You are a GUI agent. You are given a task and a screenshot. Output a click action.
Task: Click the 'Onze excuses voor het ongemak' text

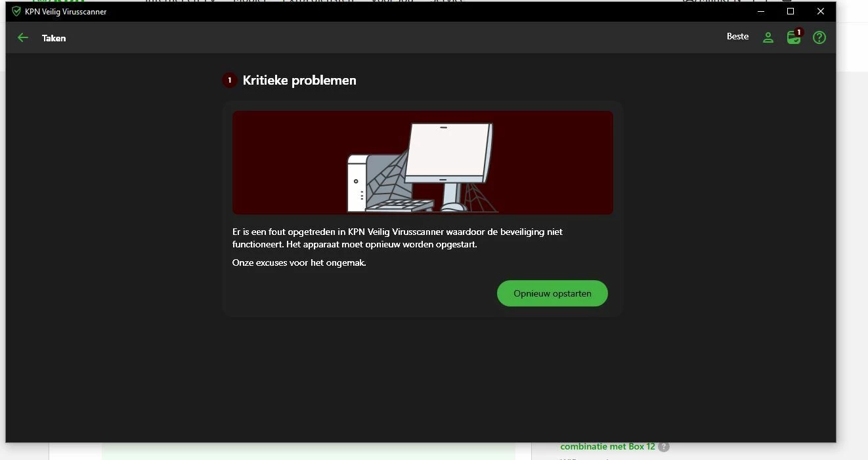point(299,262)
